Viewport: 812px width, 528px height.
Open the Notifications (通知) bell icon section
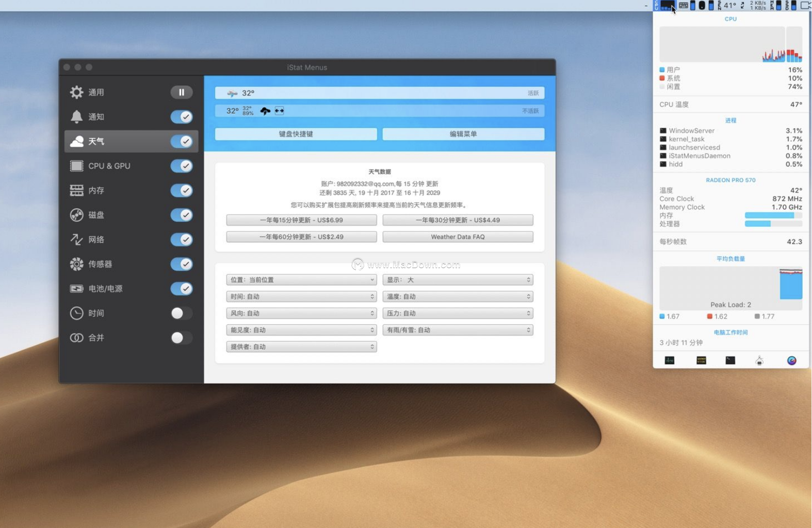pos(76,117)
